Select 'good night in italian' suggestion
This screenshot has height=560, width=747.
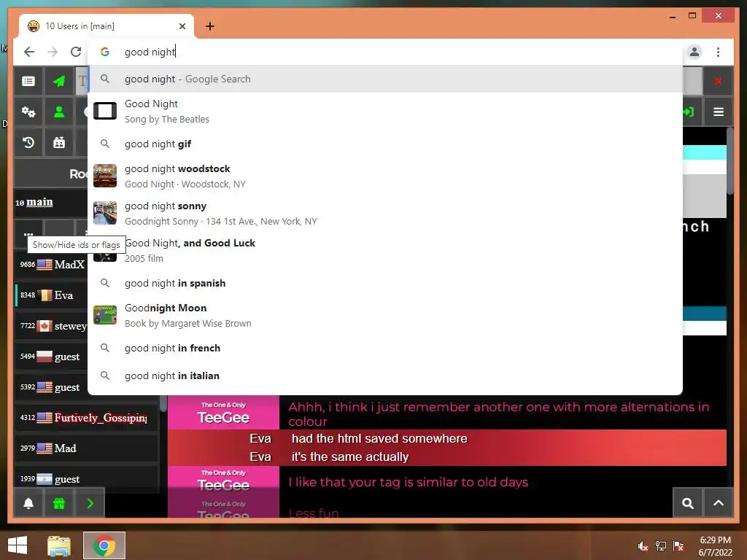click(385, 376)
